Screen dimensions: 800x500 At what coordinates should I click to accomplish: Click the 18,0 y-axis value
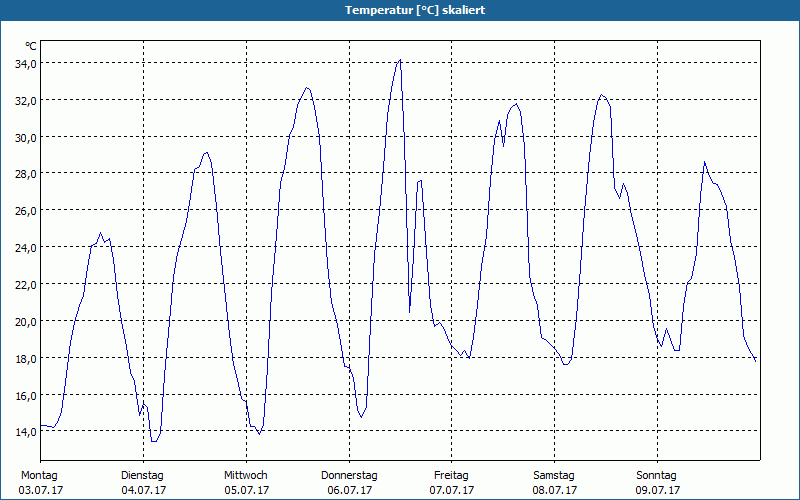[26, 359]
